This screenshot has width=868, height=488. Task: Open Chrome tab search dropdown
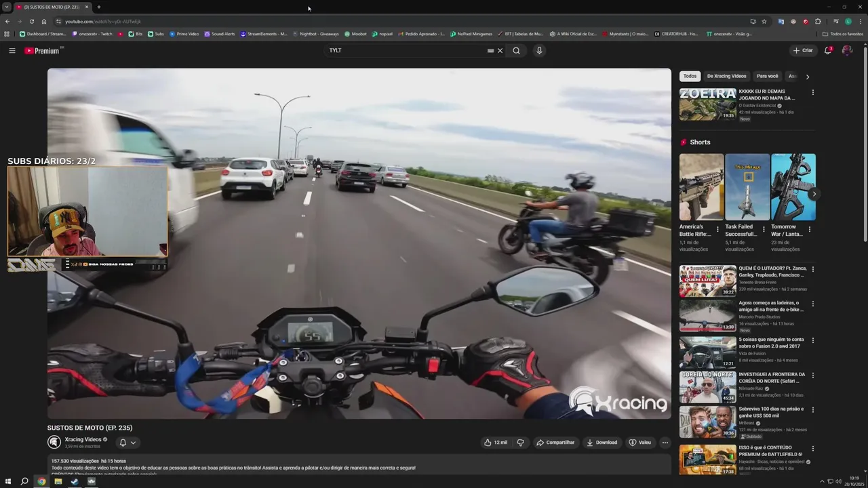pos(6,7)
